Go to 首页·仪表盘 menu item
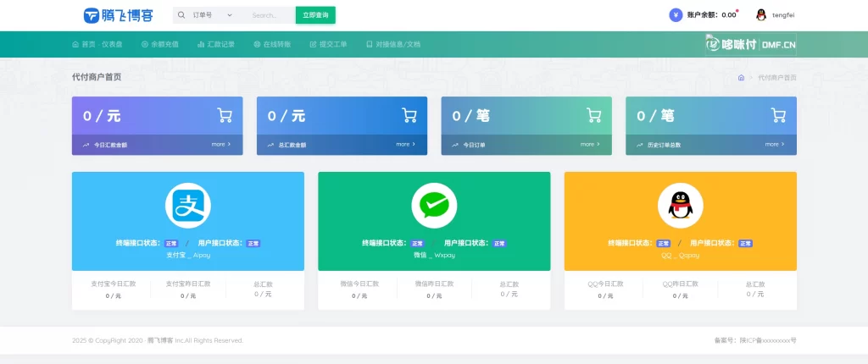 click(x=97, y=44)
